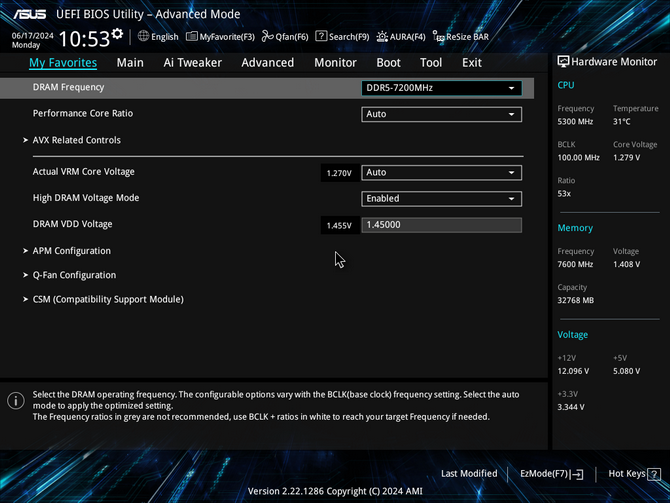Screen dimensions: 670x503
Task: Click the 5.080 V reading
Action: coord(626,371)
